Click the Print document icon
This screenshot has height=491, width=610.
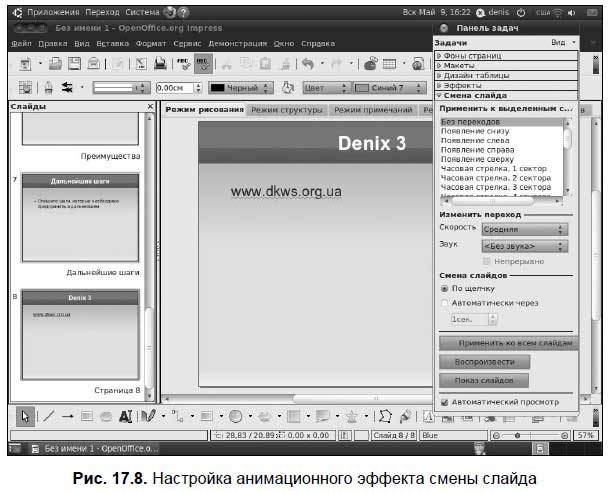(159, 64)
